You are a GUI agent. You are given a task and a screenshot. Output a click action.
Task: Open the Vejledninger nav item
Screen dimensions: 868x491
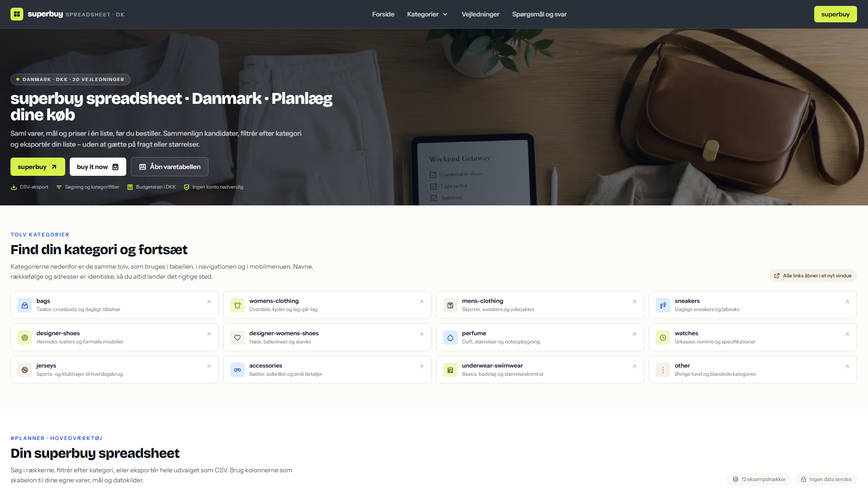[480, 14]
